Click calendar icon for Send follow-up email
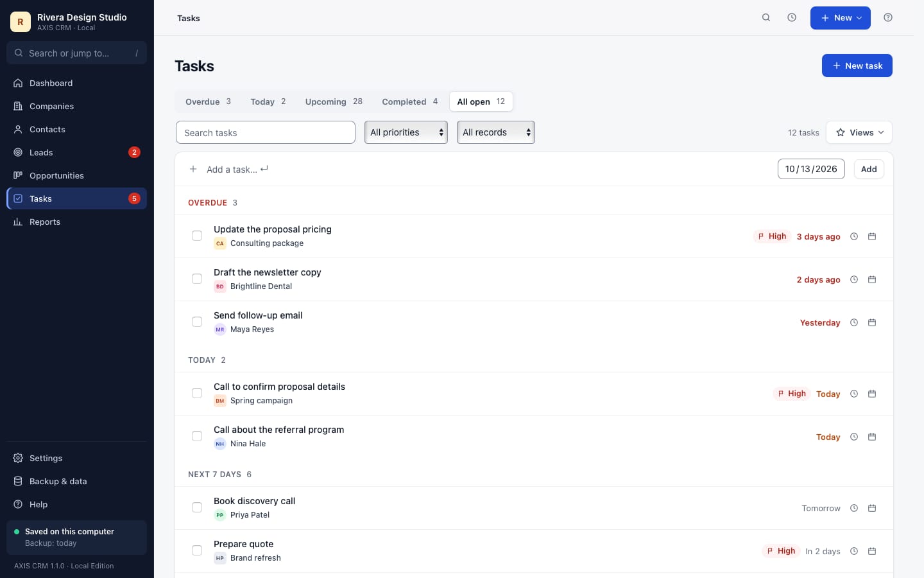This screenshot has width=924, height=578. point(872,322)
